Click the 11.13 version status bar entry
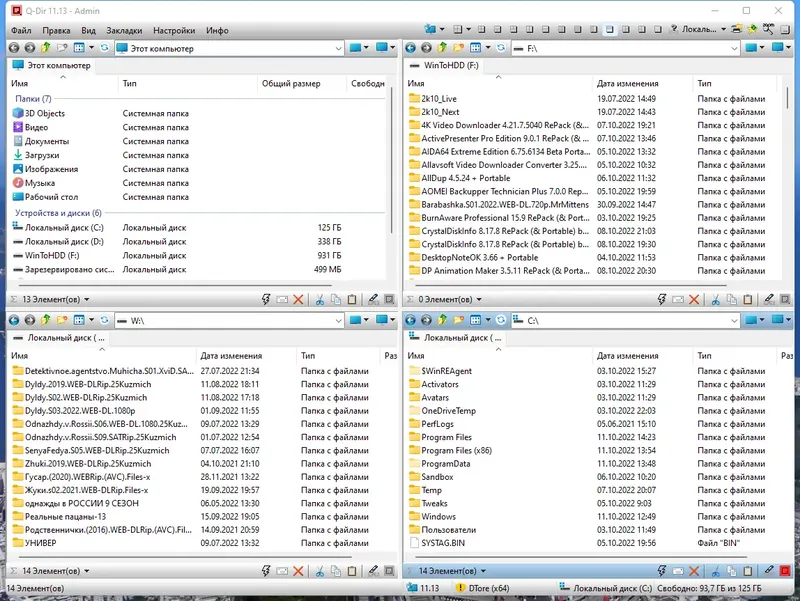 pos(423,588)
